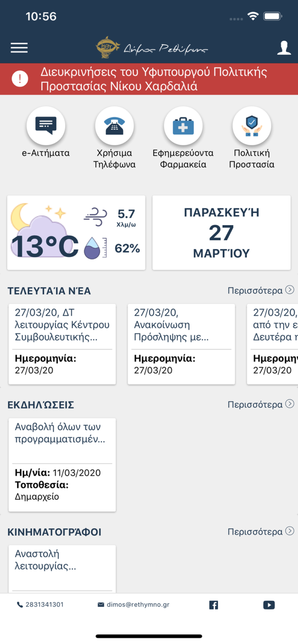The image size is (298, 644).
Task: Open e-Αιτήματα chat bubble icon
Action: [46, 126]
